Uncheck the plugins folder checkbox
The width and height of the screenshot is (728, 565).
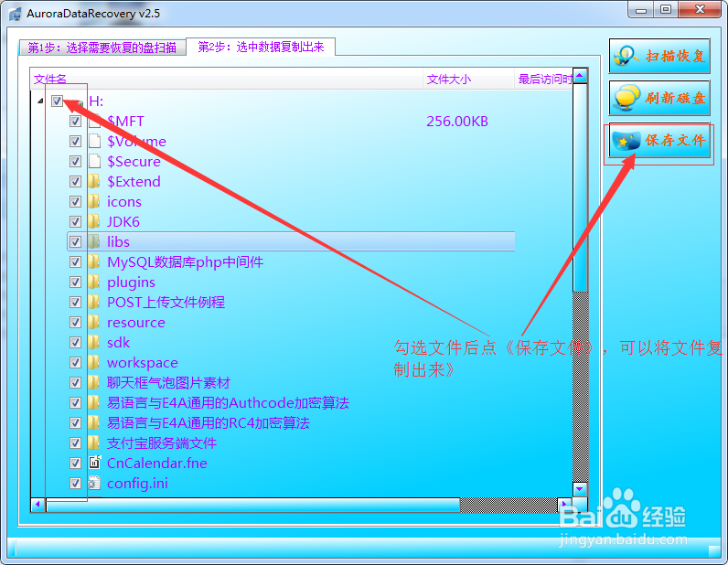75,282
